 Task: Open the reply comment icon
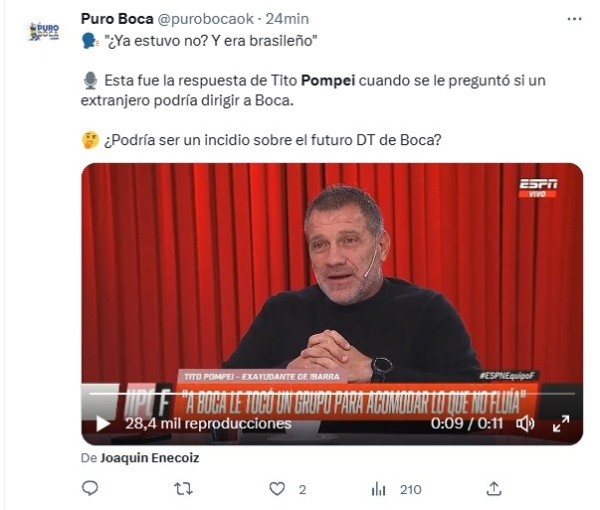coord(90,488)
